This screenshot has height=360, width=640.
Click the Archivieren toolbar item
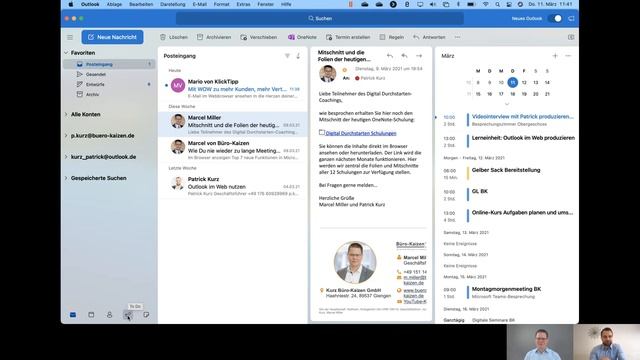tap(214, 37)
